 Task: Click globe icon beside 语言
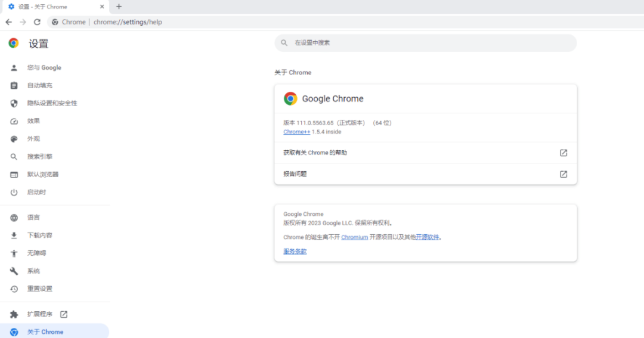click(14, 218)
